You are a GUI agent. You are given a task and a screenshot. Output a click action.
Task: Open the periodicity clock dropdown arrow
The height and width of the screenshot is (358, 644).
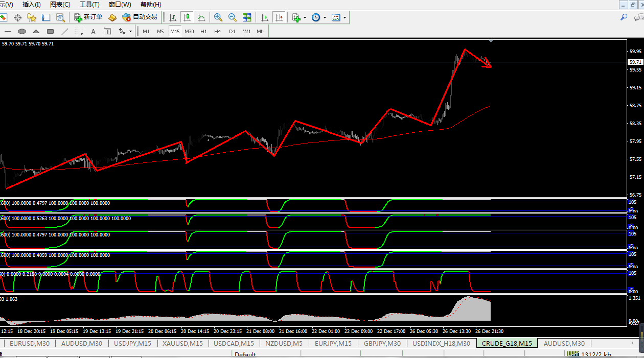tap(325, 17)
